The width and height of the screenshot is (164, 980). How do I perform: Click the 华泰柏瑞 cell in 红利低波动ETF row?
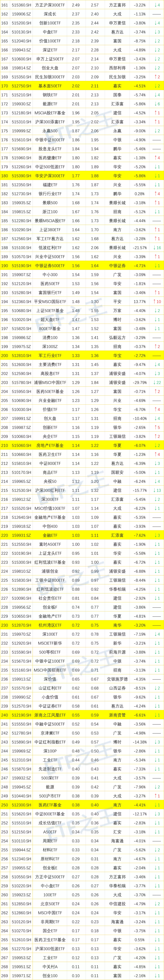point(117,589)
